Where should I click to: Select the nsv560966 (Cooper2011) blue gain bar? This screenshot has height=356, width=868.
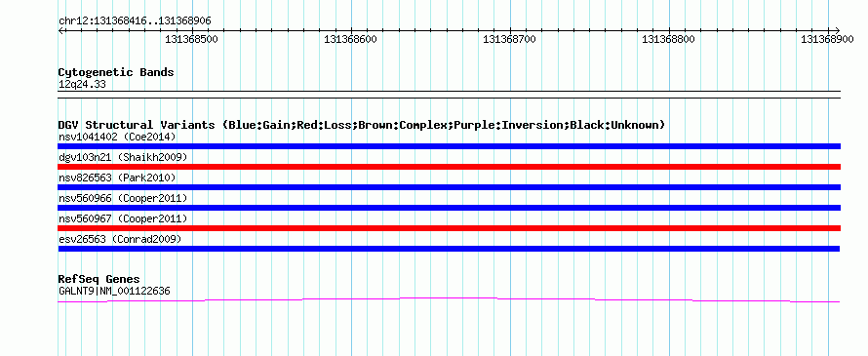(449, 208)
